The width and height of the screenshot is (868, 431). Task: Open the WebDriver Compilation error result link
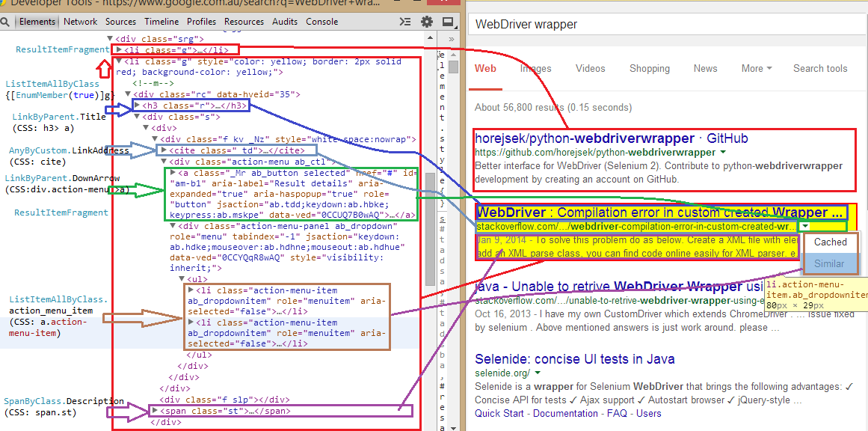[x=660, y=213]
